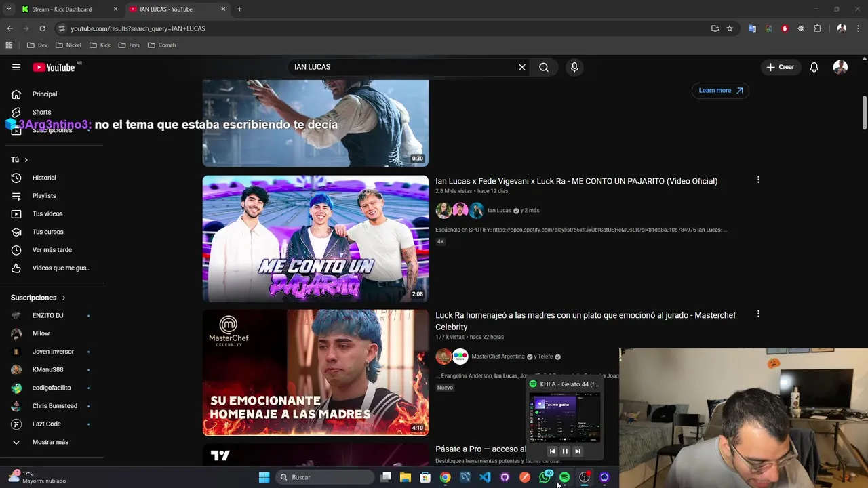
Task: Expand Mostrar más subscriptions
Action: [x=52, y=442]
